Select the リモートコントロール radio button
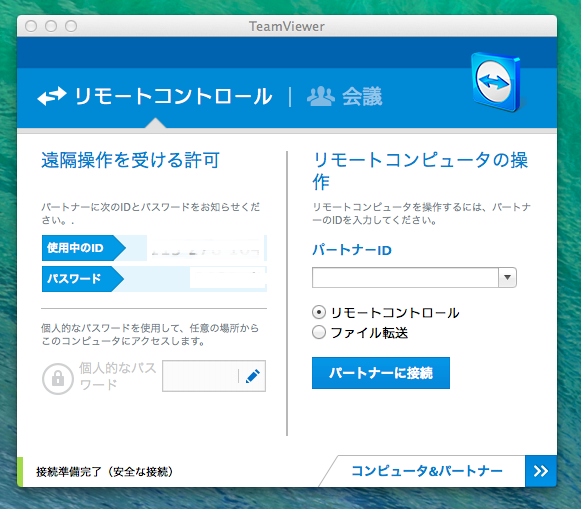The image size is (581, 509). tap(319, 313)
